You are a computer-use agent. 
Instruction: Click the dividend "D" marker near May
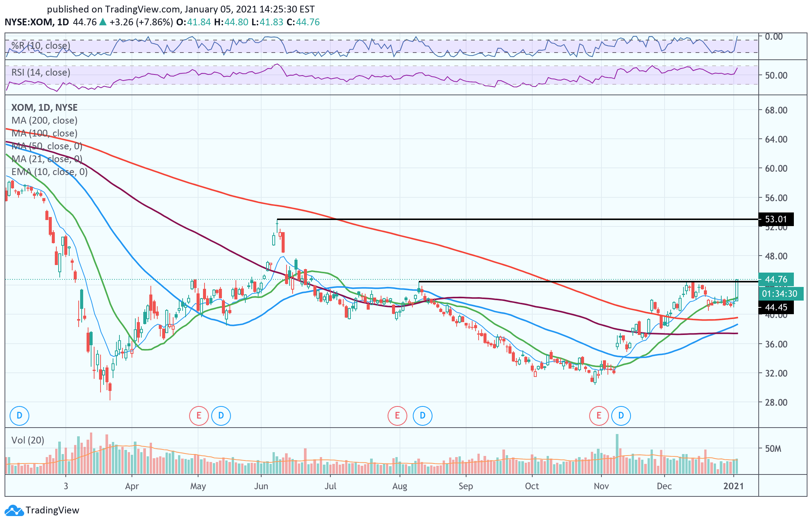(x=222, y=415)
